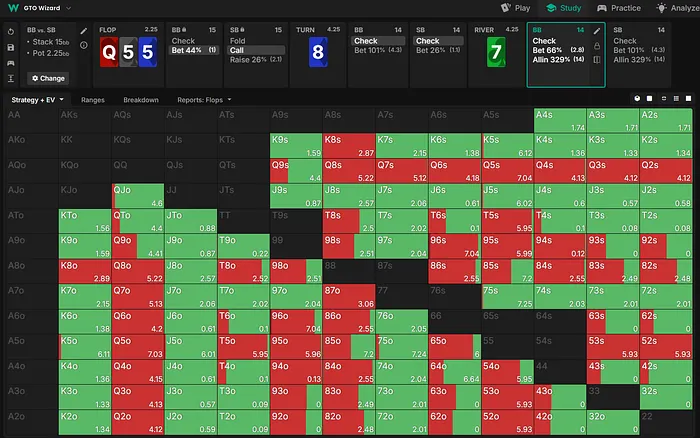
Task: Open the Practice mode tab
Action: click(619, 7)
